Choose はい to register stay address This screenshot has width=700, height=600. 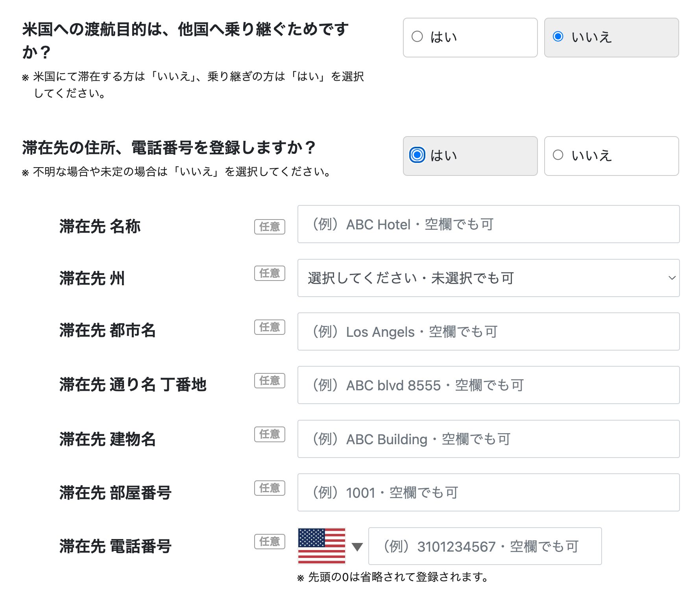point(470,156)
